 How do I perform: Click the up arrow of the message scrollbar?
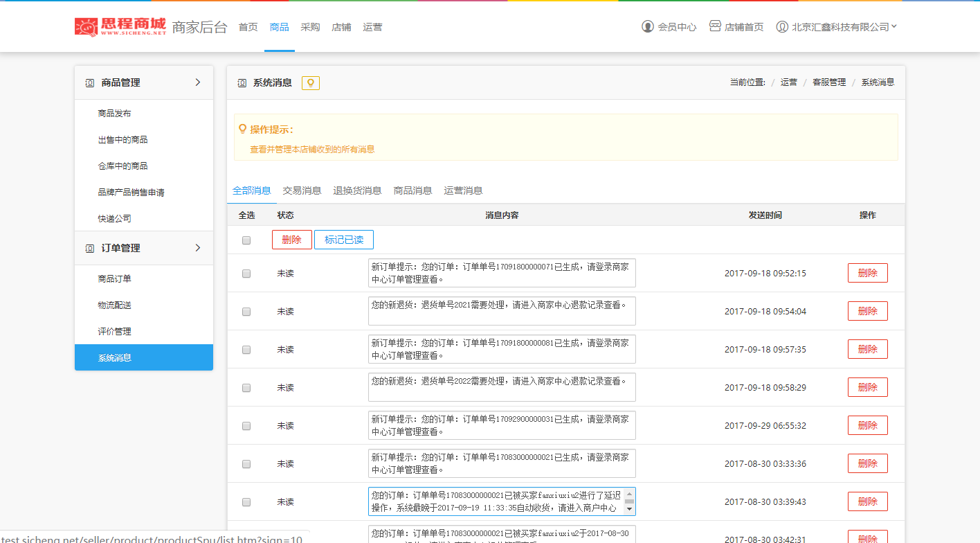(629, 493)
